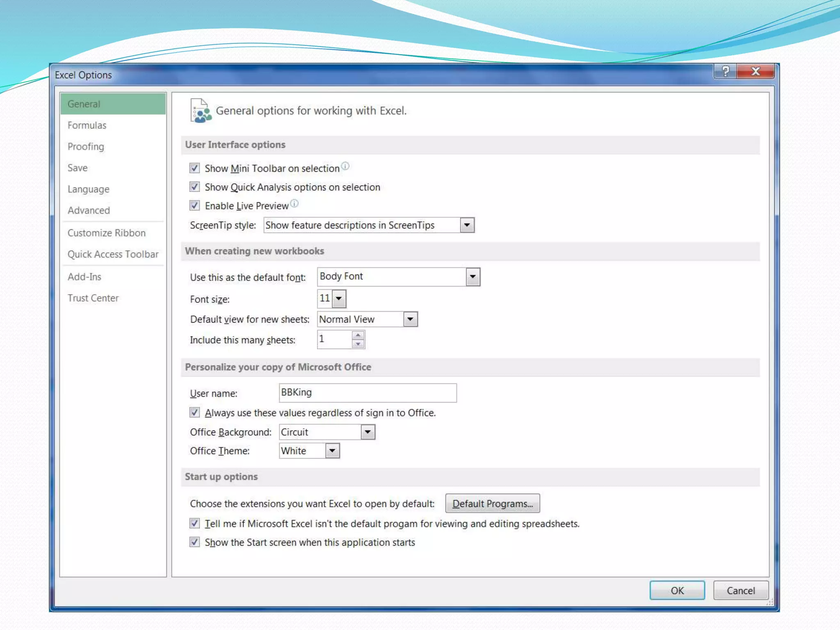The height and width of the screenshot is (630, 840).
Task: Expand the Office Theme dropdown
Action: (332, 451)
